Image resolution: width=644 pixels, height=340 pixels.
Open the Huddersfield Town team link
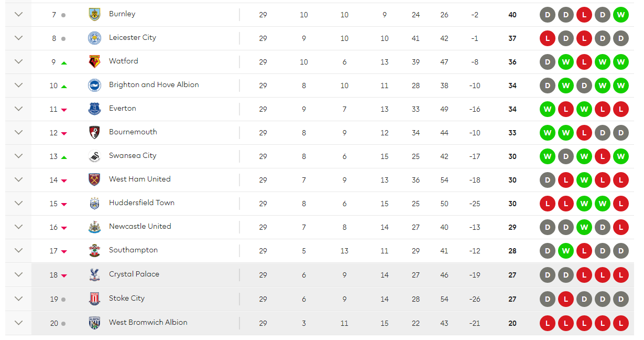click(141, 203)
